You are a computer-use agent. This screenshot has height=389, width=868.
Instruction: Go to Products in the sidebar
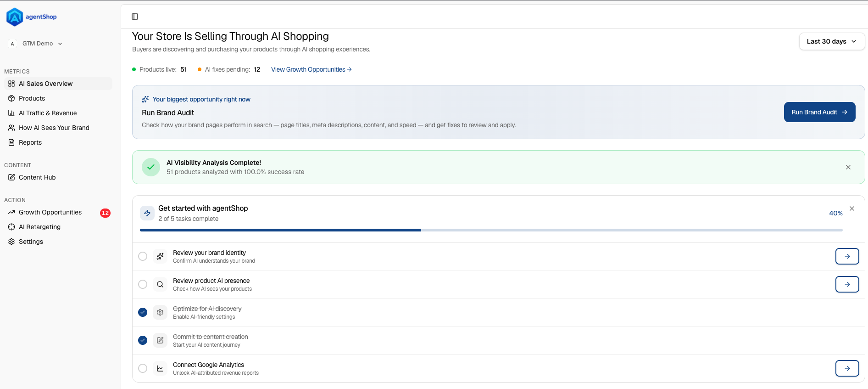tap(58, 98)
